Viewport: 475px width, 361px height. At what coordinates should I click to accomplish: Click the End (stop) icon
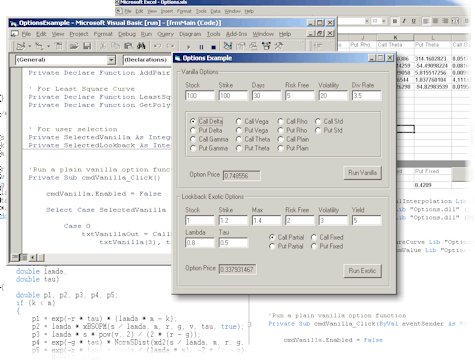click(214, 47)
